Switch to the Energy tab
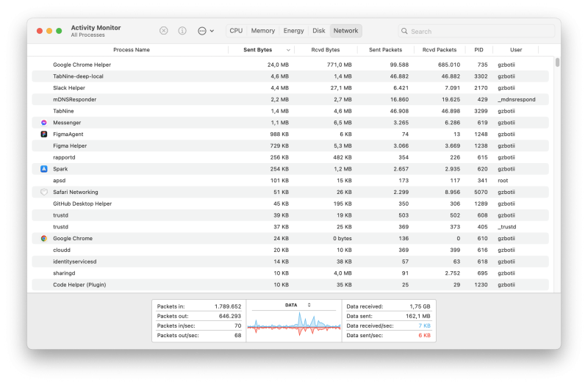 (x=293, y=31)
